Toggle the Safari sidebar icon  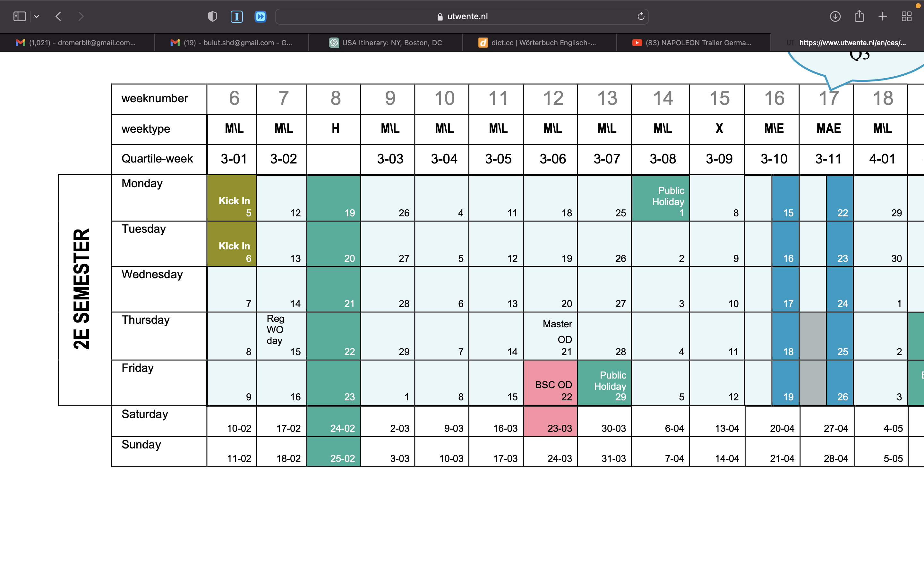[20, 16]
